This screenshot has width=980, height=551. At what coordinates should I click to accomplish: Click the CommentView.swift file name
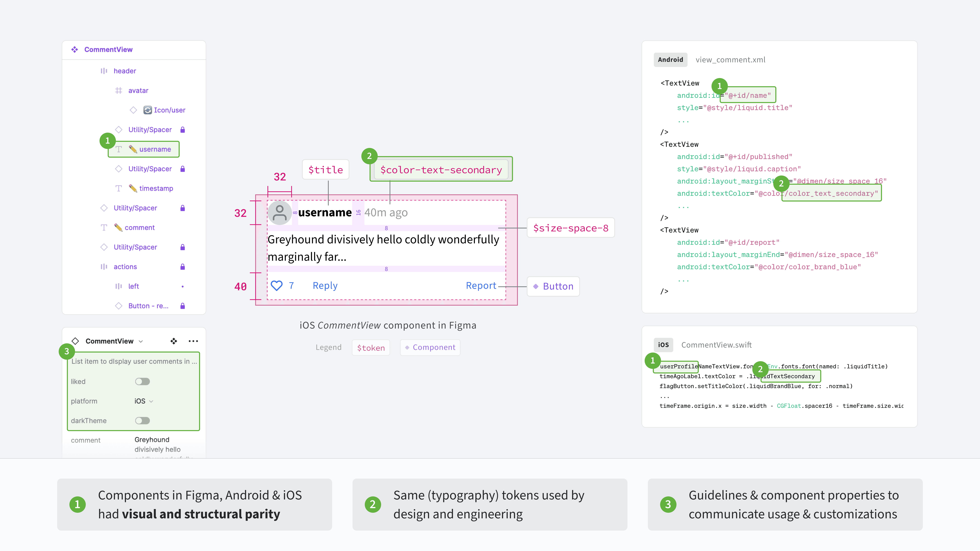coord(716,345)
